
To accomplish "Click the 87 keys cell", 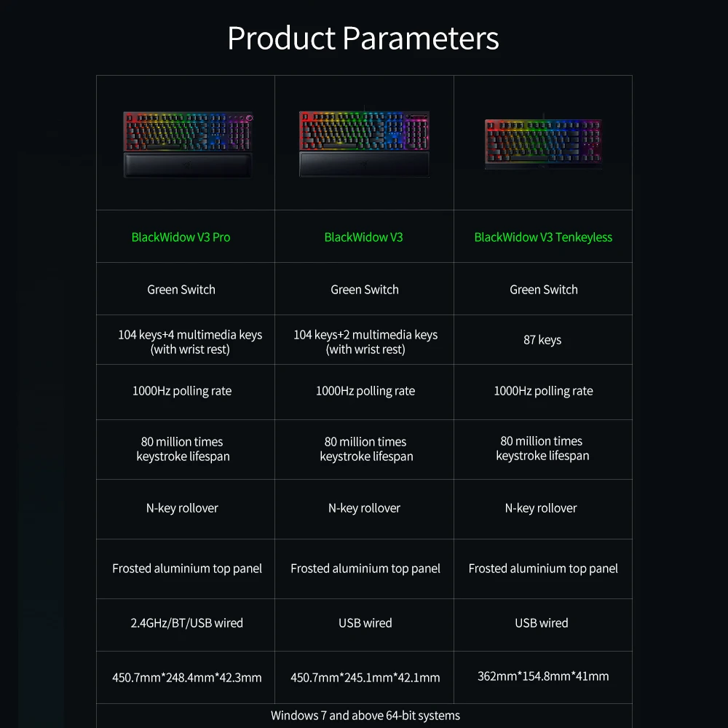I will click(x=542, y=340).
